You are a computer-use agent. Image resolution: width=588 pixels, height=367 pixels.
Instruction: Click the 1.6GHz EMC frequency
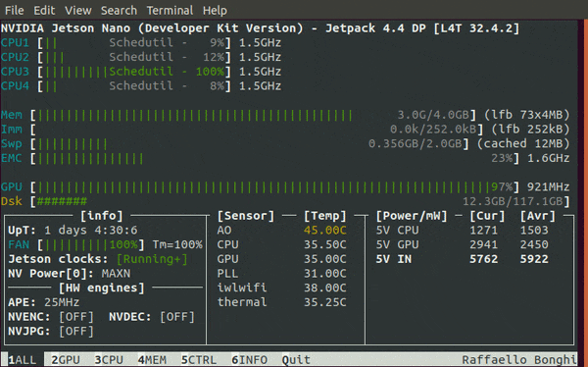click(x=548, y=158)
